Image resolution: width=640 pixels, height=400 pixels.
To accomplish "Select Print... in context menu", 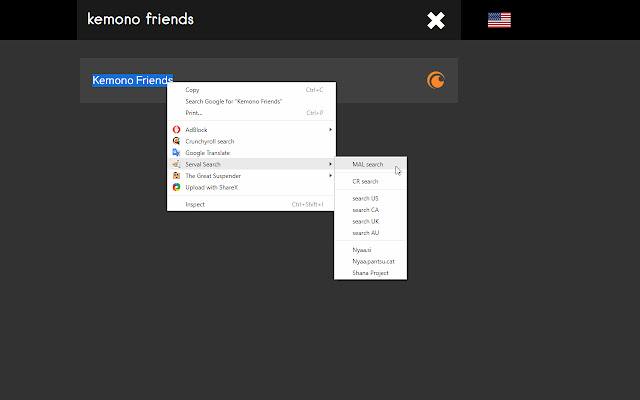I will [251, 113].
